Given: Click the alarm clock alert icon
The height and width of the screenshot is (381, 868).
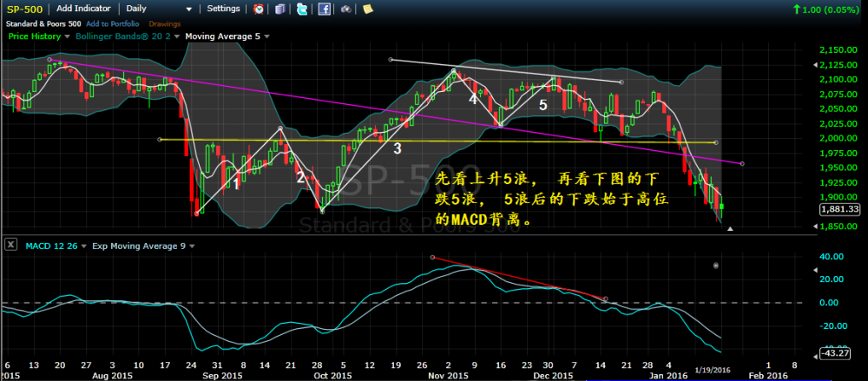Looking at the screenshot, I should [x=259, y=9].
